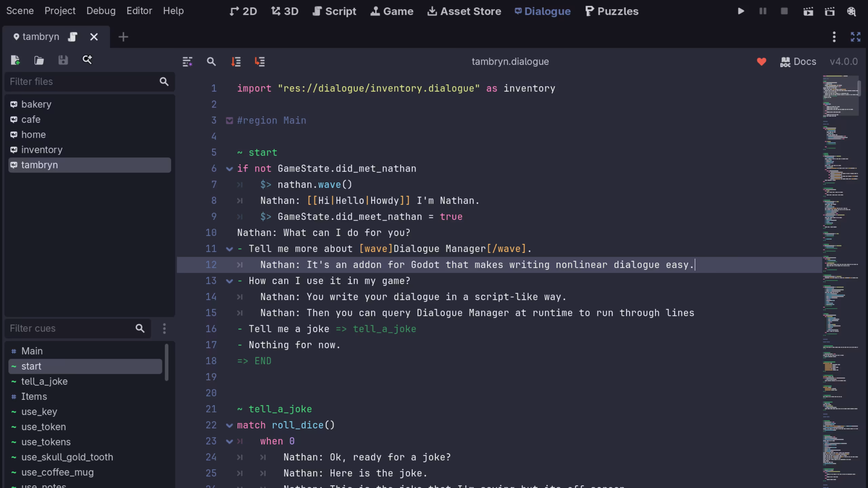Add a new tab with the plus button
This screenshot has width=868, height=488.
(123, 37)
